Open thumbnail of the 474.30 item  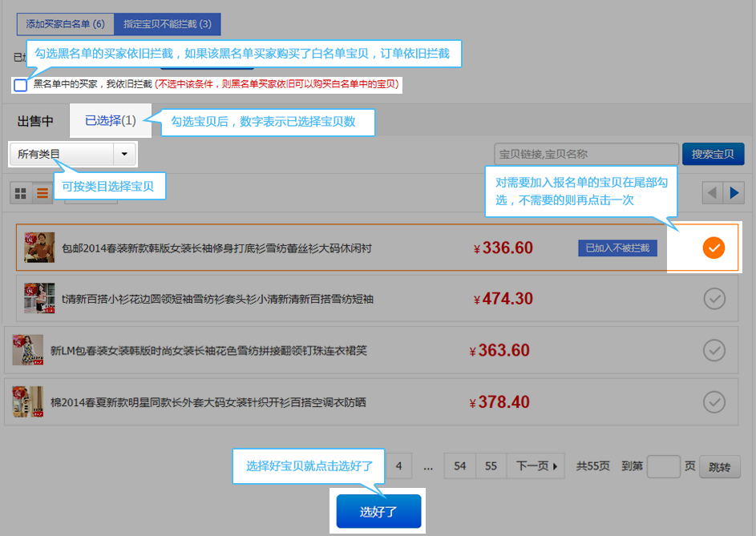[39, 298]
